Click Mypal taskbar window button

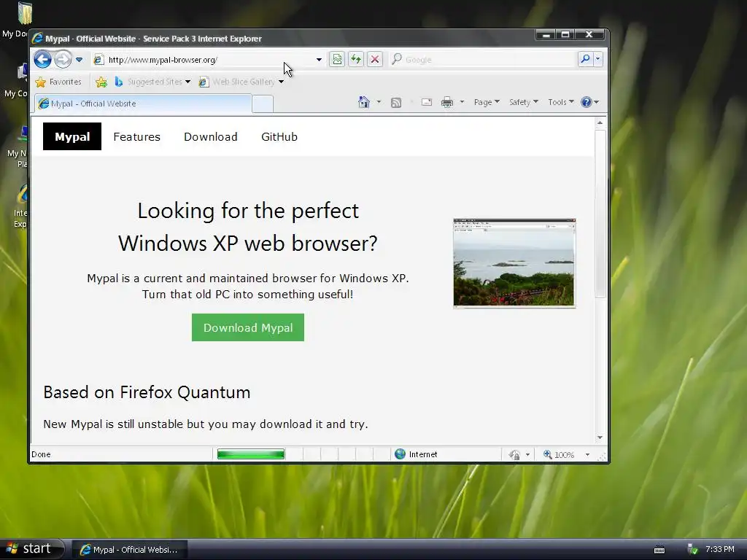click(x=129, y=550)
